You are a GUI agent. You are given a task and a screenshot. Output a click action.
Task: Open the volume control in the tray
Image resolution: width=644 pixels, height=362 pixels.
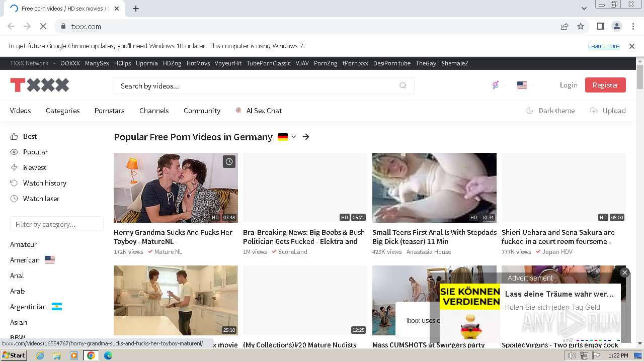coord(572,355)
